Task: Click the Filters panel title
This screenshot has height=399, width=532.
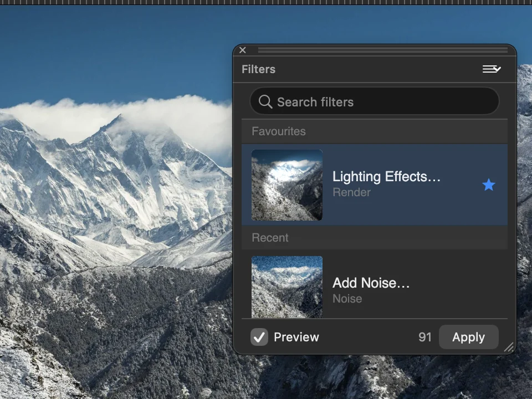Action: (x=259, y=69)
